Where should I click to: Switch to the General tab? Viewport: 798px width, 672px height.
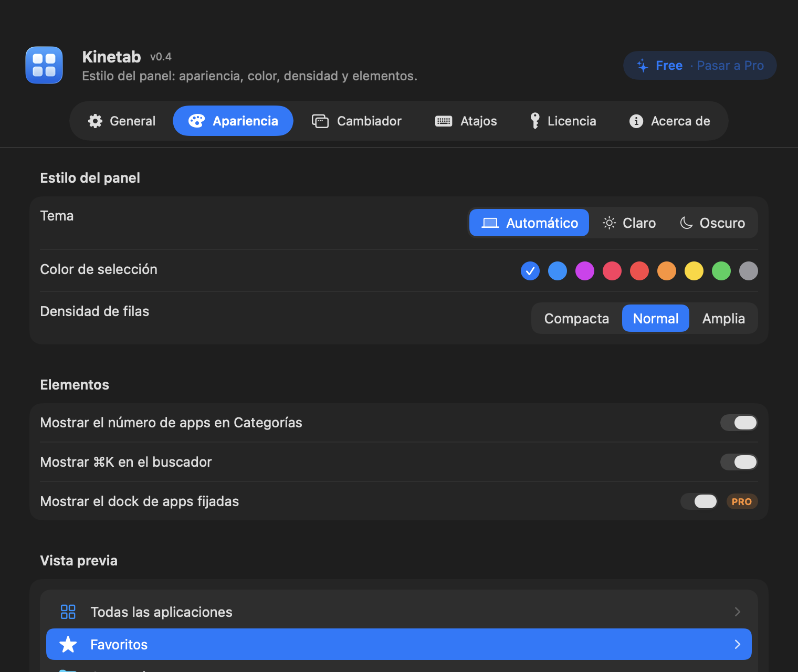[122, 121]
